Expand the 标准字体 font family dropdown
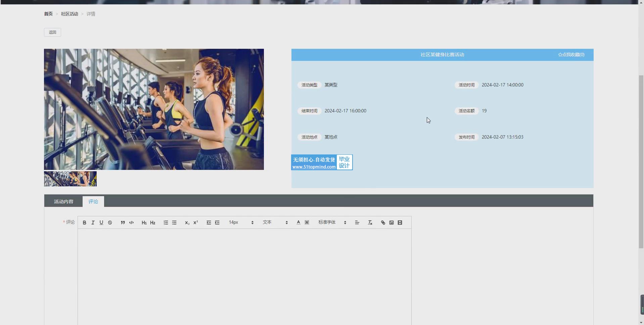644x325 pixels. coord(332,223)
